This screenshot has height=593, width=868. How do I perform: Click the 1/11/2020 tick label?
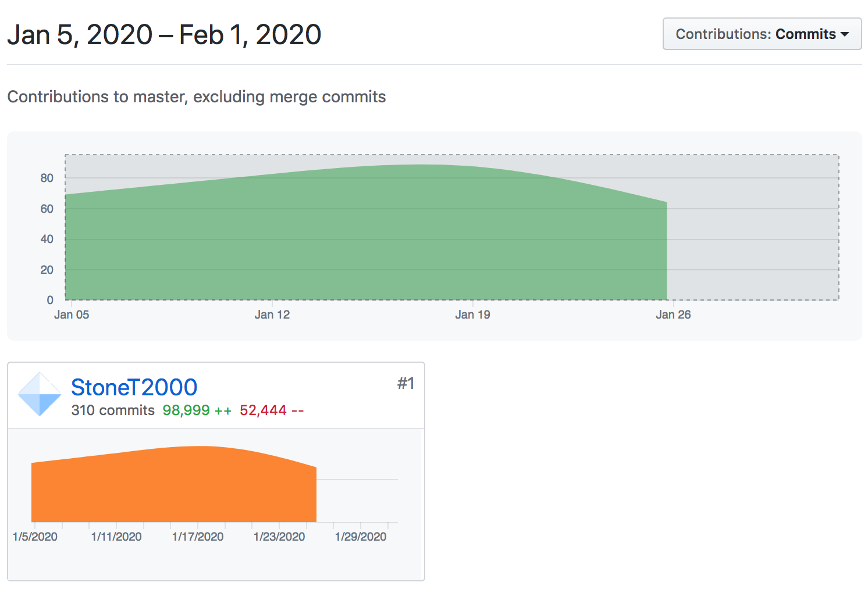[x=116, y=537]
